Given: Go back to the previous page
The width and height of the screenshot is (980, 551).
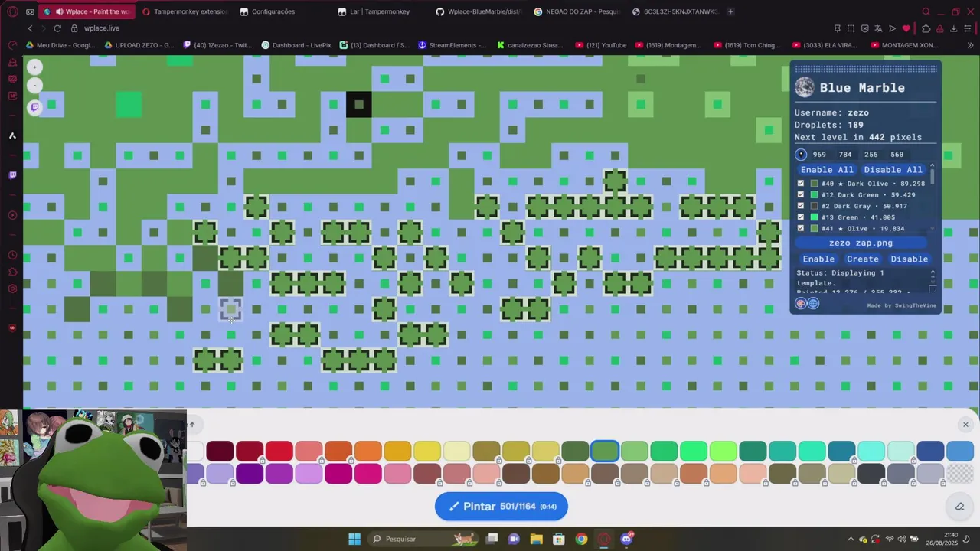Looking at the screenshot, I should (30, 28).
